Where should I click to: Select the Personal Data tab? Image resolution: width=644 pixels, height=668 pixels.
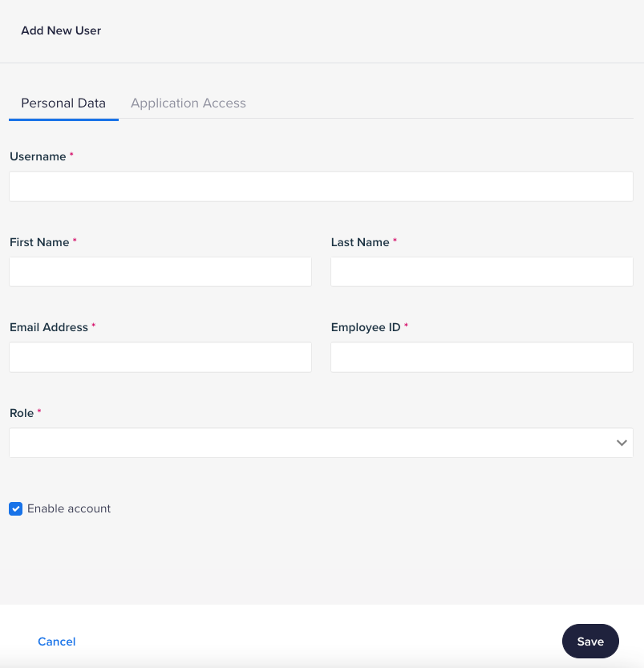point(63,103)
